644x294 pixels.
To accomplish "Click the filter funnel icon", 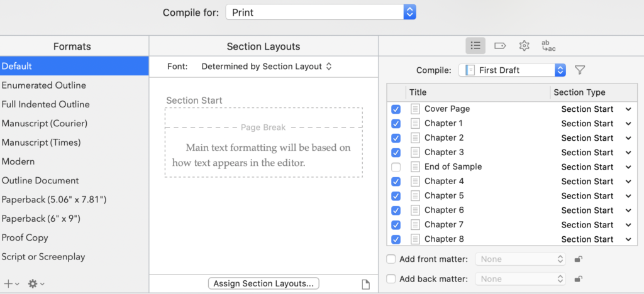I will point(580,70).
